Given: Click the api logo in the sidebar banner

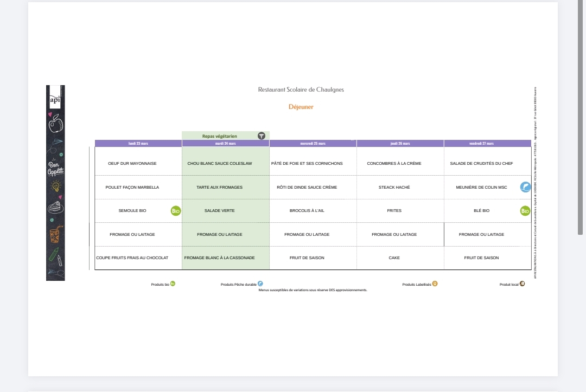Looking at the screenshot, I should click(x=55, y=100).
